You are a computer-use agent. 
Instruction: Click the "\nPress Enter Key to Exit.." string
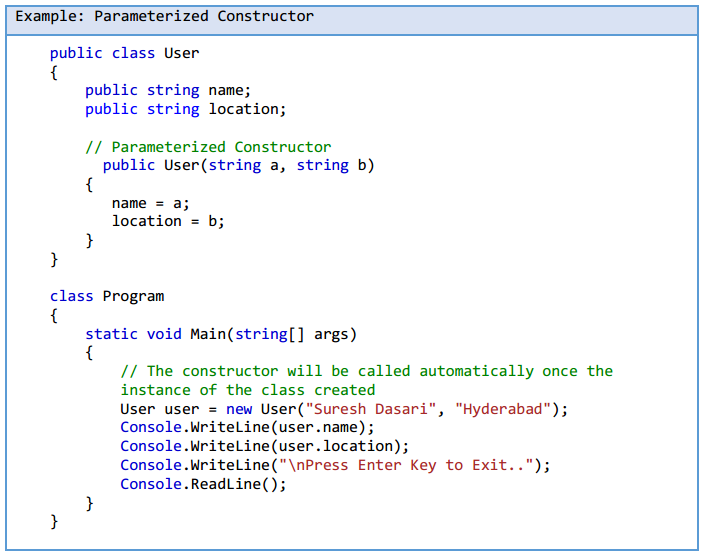coord(406,465)
